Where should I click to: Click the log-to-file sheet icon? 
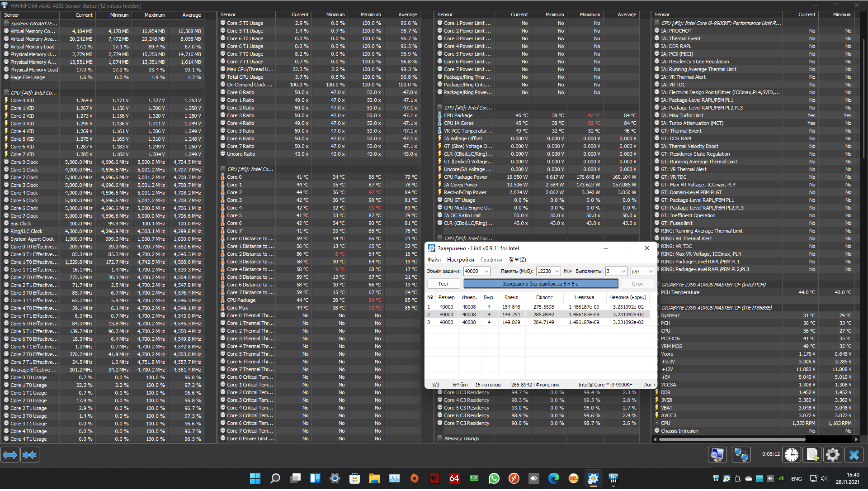(x=812, y=454)
